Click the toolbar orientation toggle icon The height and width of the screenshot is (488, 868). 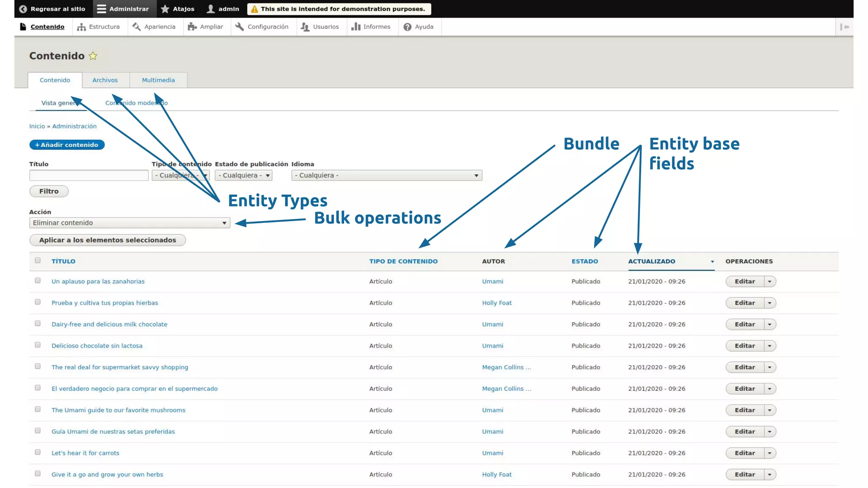844,27
